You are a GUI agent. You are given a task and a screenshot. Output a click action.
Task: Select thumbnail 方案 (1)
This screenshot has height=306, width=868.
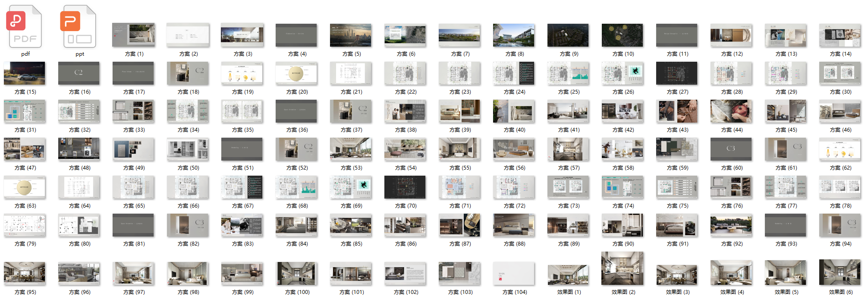pos(134,35)
